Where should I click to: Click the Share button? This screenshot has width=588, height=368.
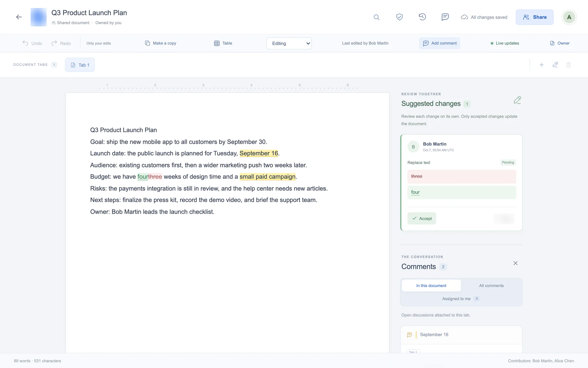click(x=534, y=17)
